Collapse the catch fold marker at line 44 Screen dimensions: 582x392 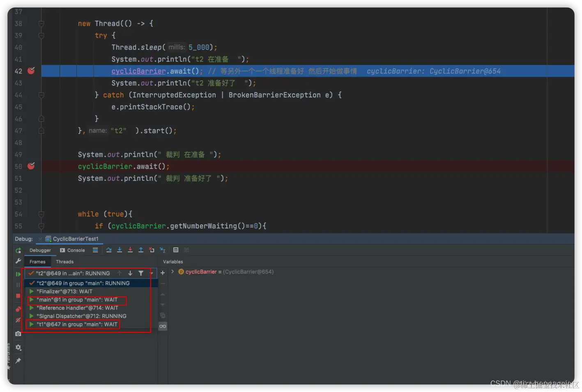41,95
